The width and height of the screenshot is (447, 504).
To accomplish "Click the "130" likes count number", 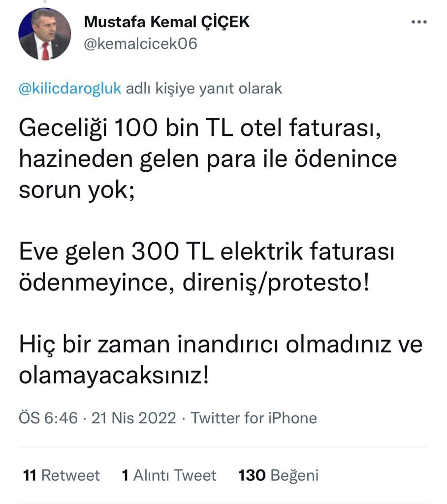I will pyautogui.click(x=252, y=475).
